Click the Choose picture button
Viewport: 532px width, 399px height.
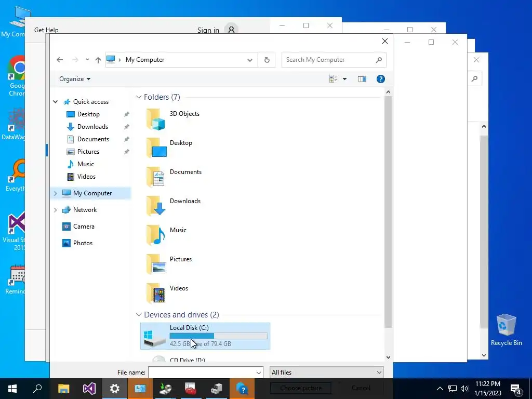point(301,388)
